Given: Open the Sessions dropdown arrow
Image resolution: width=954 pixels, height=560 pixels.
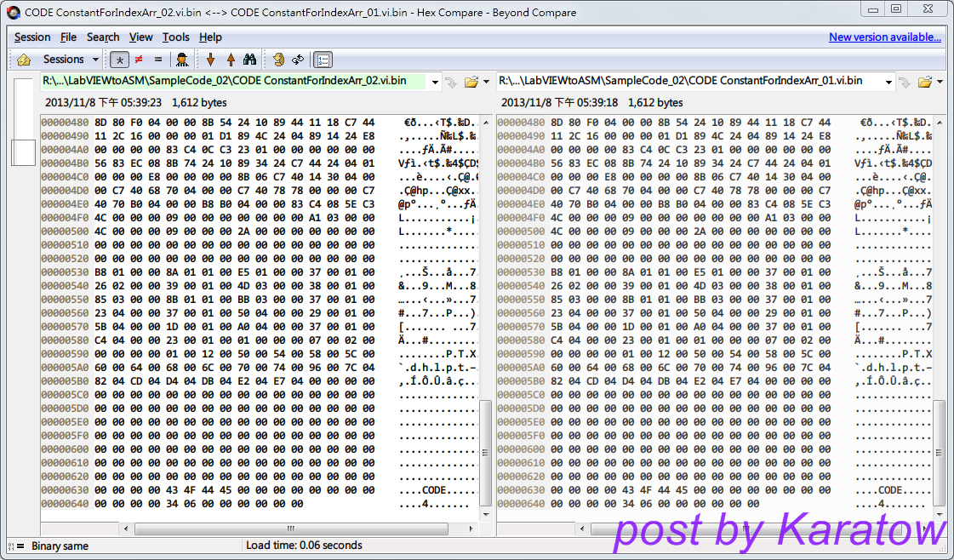Looking at the screenshot, I should (x=95, y=60).
